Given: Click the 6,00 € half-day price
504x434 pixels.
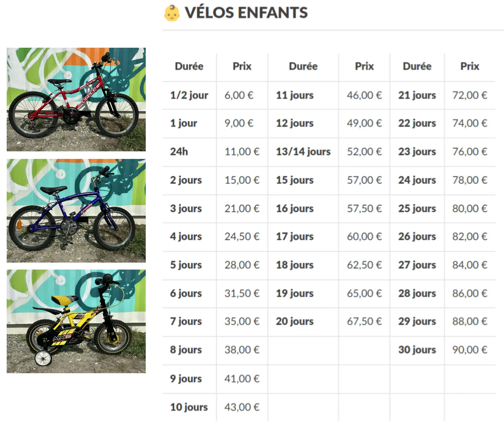Looking at the screenshot, I should 239,95.
